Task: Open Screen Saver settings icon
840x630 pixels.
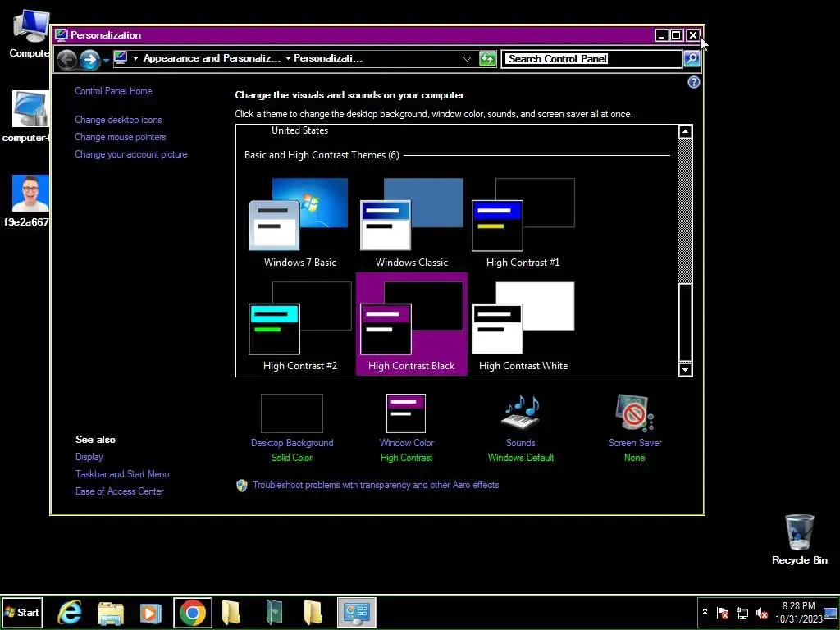Action: click(635, 413)
